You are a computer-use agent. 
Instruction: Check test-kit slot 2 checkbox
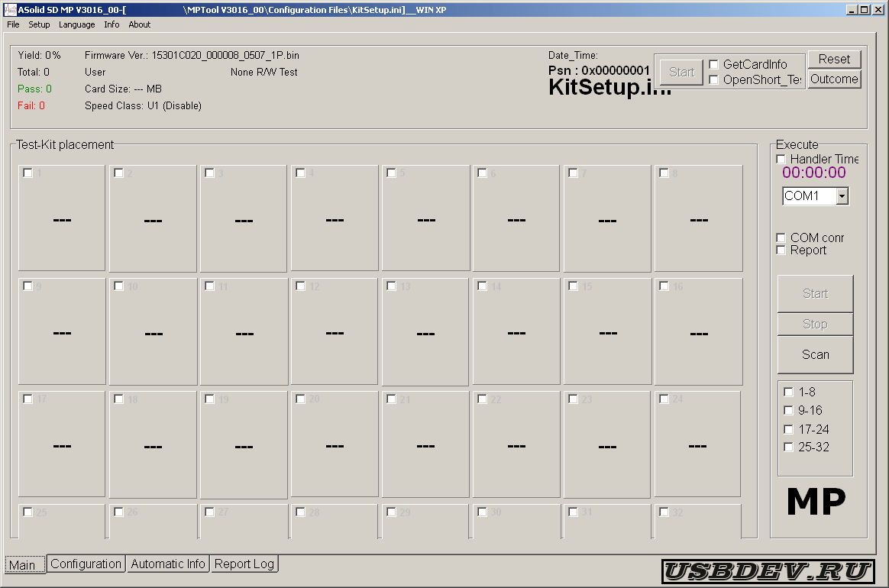[x=118, y=173]
